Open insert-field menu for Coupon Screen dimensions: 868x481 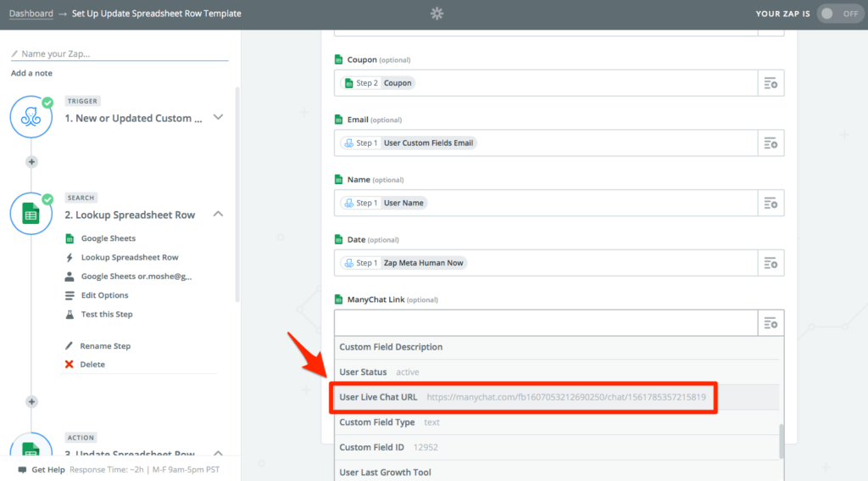[771, 83]
